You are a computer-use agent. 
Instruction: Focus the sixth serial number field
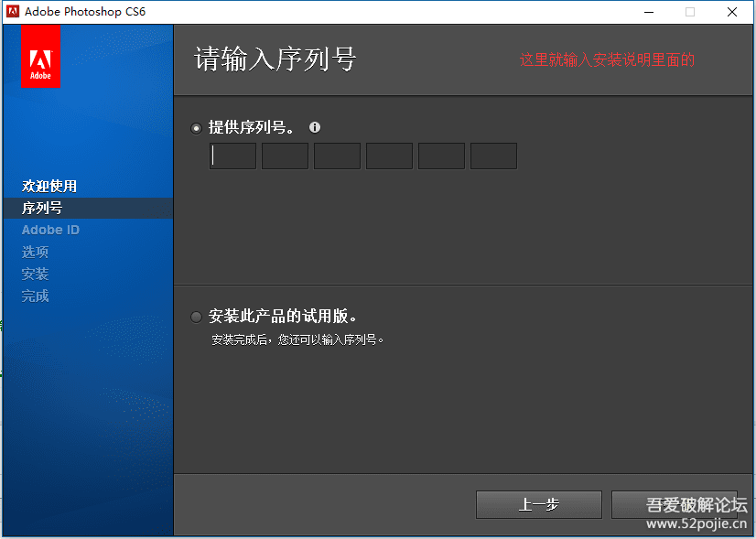tap(493, 156)
